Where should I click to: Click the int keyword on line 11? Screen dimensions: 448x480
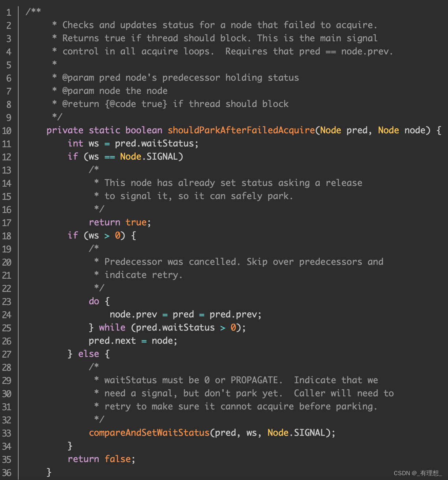[75, 143]
